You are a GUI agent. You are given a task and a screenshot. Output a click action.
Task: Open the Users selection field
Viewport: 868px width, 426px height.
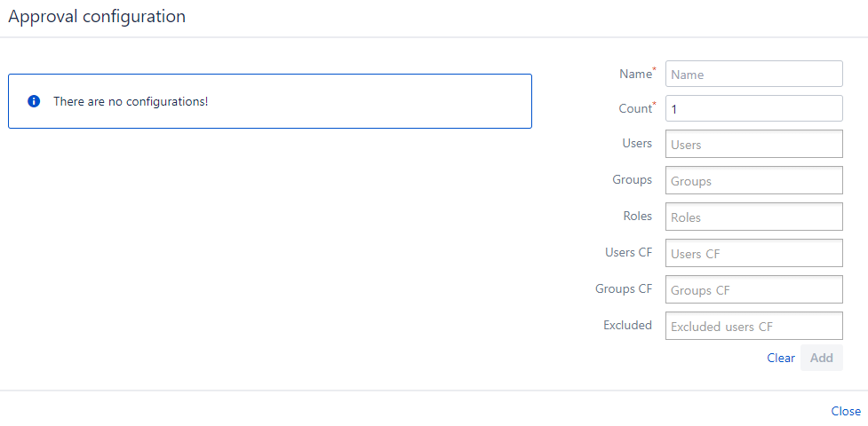pyautogui.click(x=754, y=144)
